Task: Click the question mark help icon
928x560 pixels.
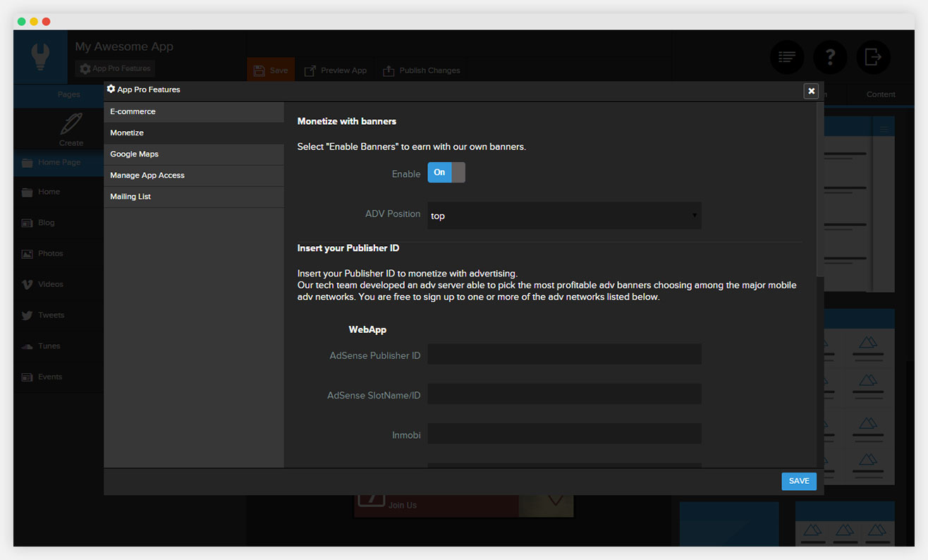Action: pyautogui.click(x=830, y=57)
